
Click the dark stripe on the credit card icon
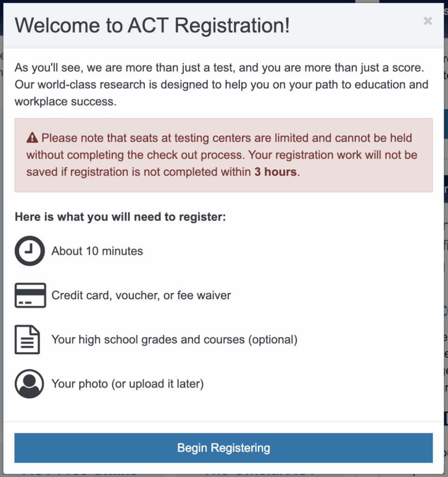pyautogui.click(x=29, y=291)
